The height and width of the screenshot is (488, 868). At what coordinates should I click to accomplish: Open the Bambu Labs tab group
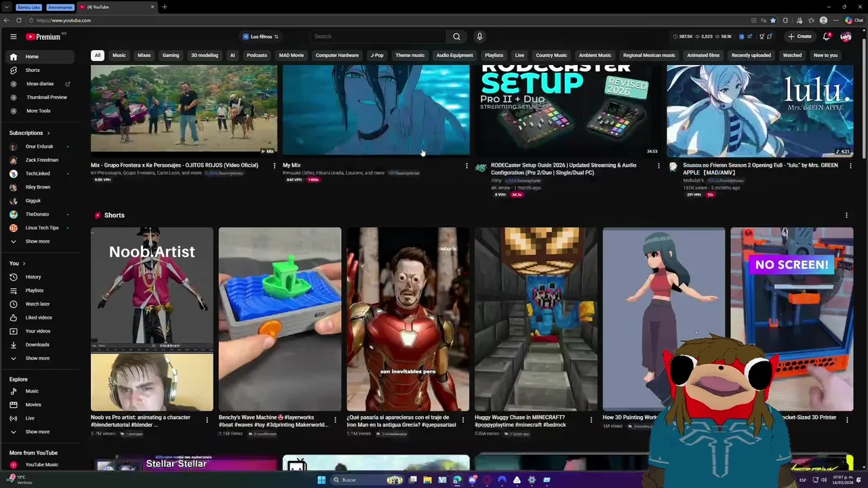coord(28,7)
